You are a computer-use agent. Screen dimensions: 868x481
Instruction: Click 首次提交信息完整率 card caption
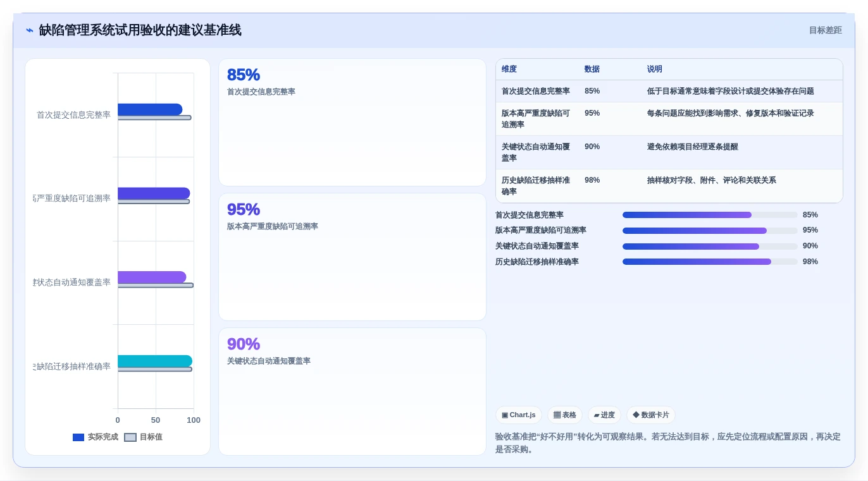click(x=261, y=92)
